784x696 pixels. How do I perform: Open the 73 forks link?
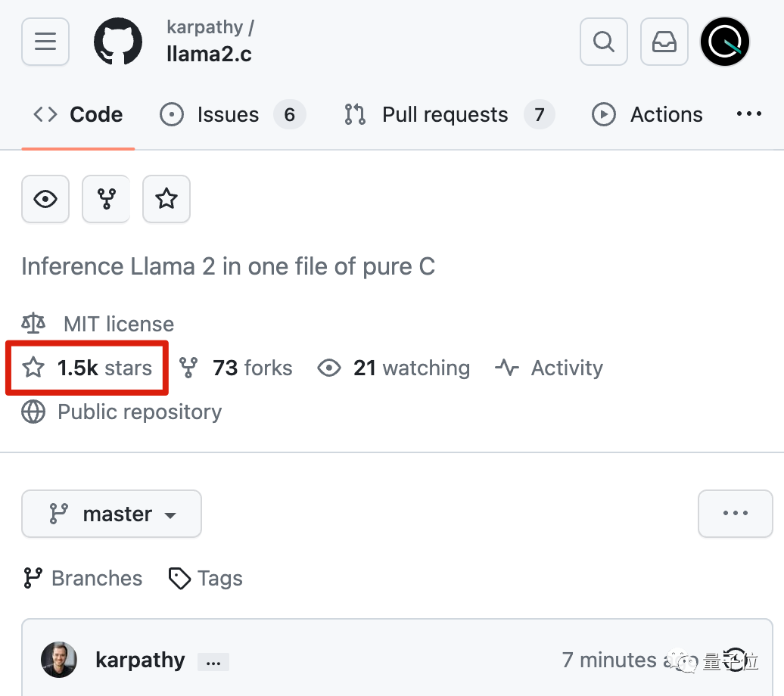(251, 368)
